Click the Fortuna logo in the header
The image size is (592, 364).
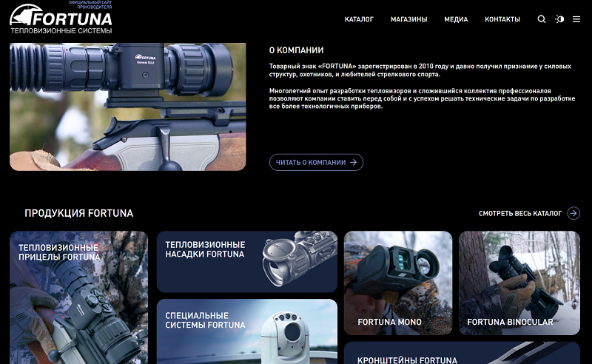61,18
